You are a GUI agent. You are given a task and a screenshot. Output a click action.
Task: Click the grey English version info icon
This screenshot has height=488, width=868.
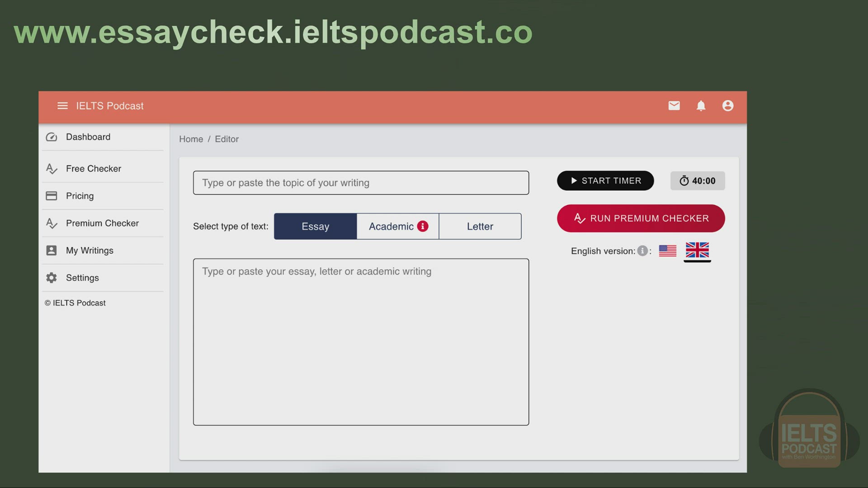642,251
